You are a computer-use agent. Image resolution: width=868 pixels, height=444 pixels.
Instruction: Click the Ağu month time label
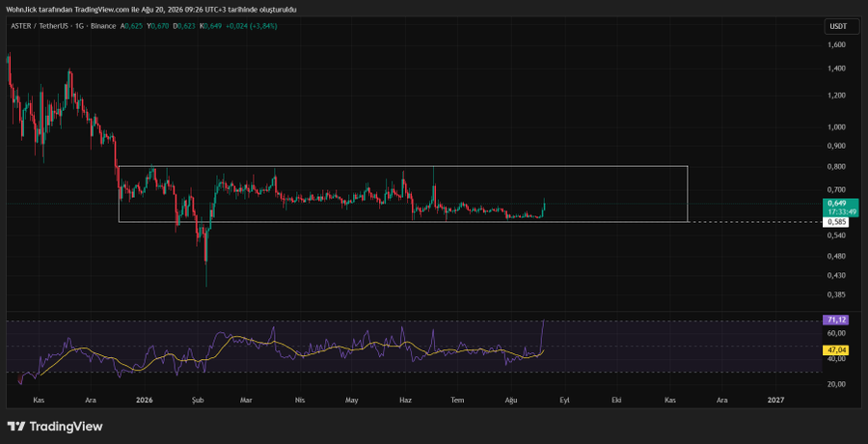(511, 400)
